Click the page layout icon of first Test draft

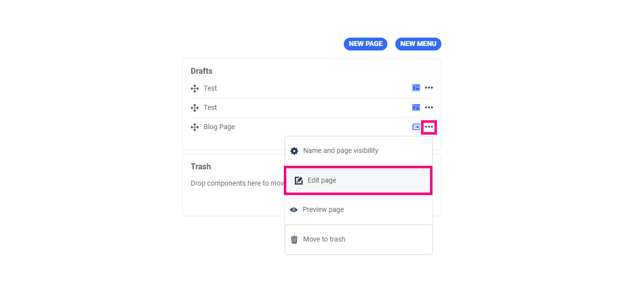click(416, 88)
